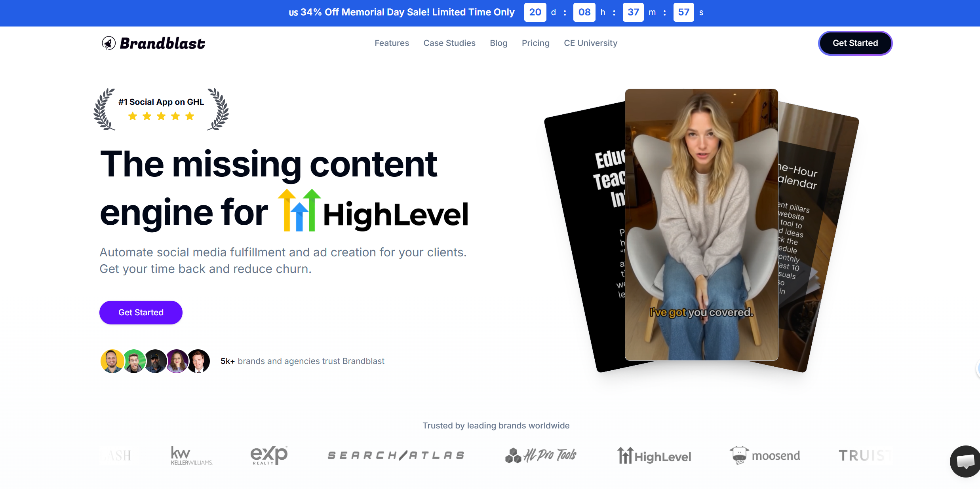Open the Case Studies page
This screenshot has width=980, height=489.
pyautogui.click(x=449, y=43)
